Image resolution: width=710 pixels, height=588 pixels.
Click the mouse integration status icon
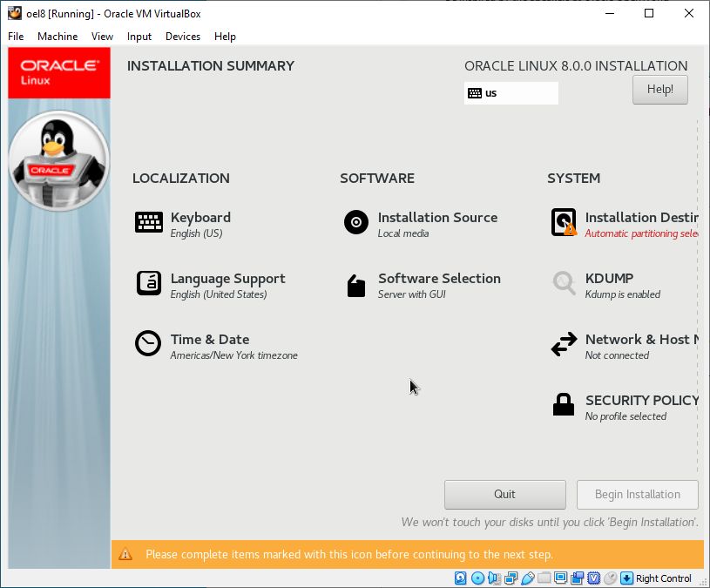[x=611, y=578]
